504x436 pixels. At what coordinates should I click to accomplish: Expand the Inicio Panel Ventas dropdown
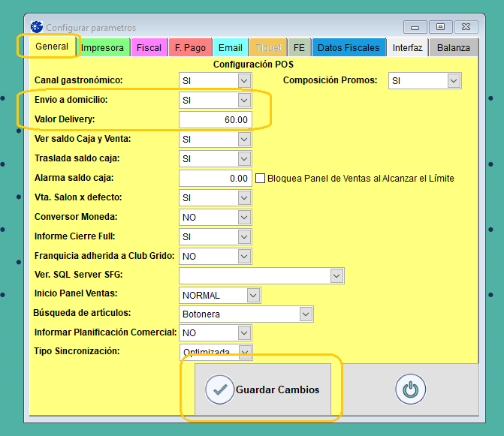(x=253, y=295)
